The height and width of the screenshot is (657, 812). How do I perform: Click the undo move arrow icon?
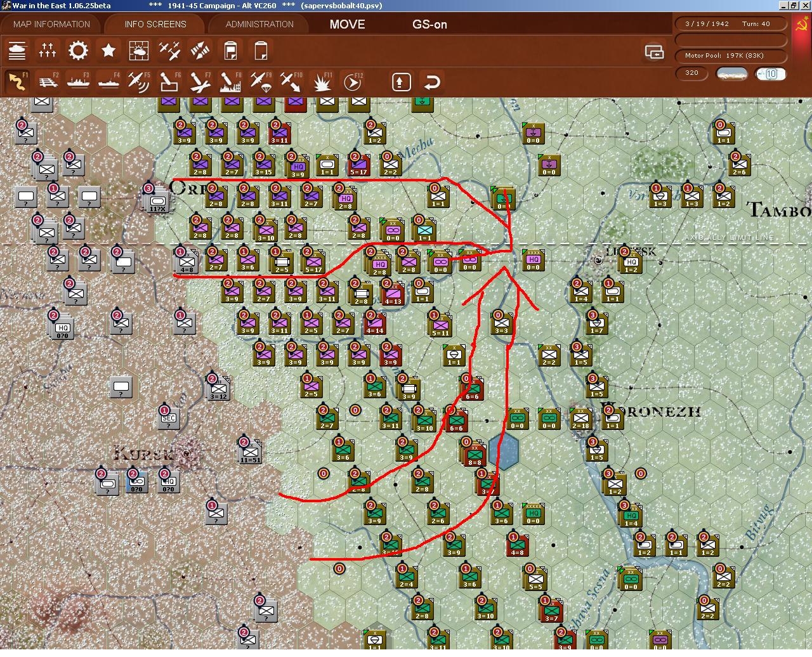[x=431, y=82]
